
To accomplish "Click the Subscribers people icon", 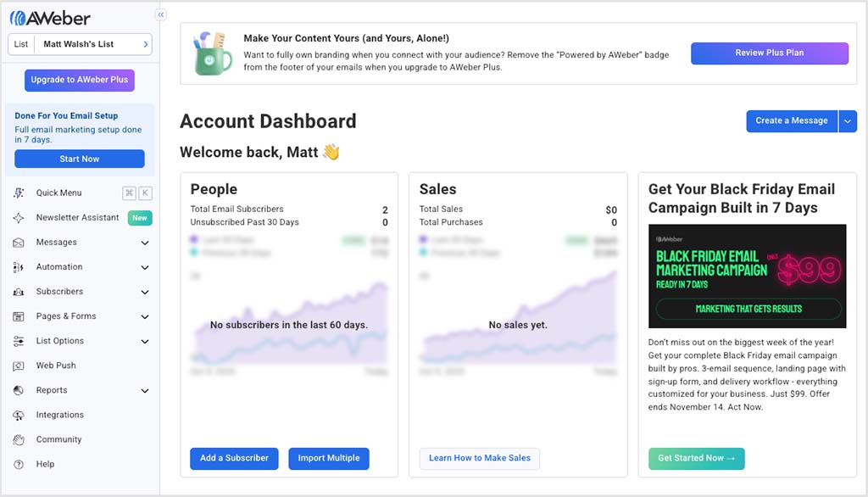I will click(x=19, y=292).
